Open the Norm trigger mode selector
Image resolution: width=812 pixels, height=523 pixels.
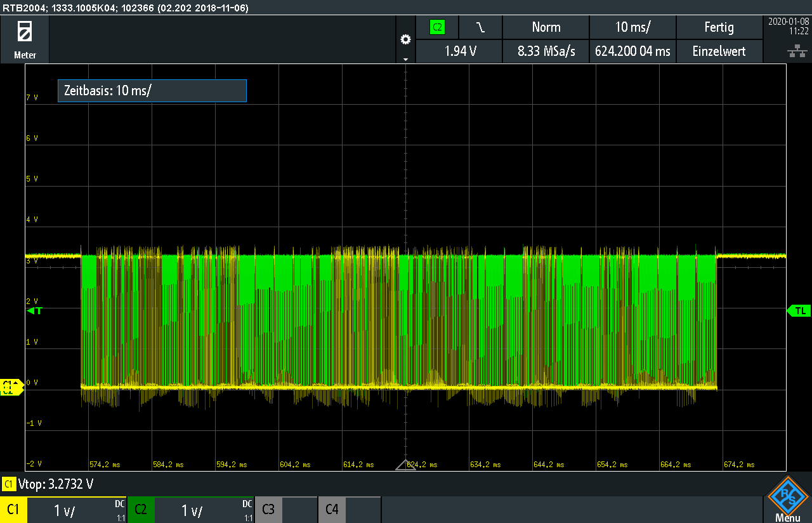[x=546, y=27]
